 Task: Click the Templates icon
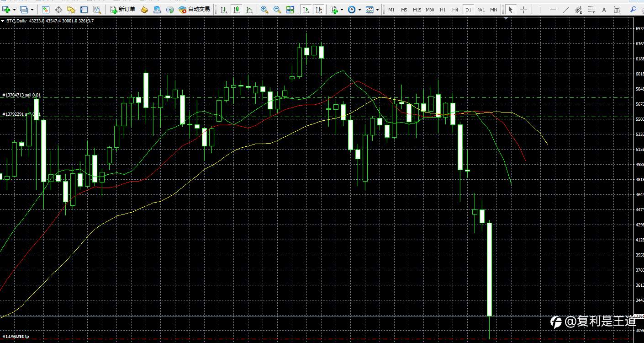(x=370, y=10)
